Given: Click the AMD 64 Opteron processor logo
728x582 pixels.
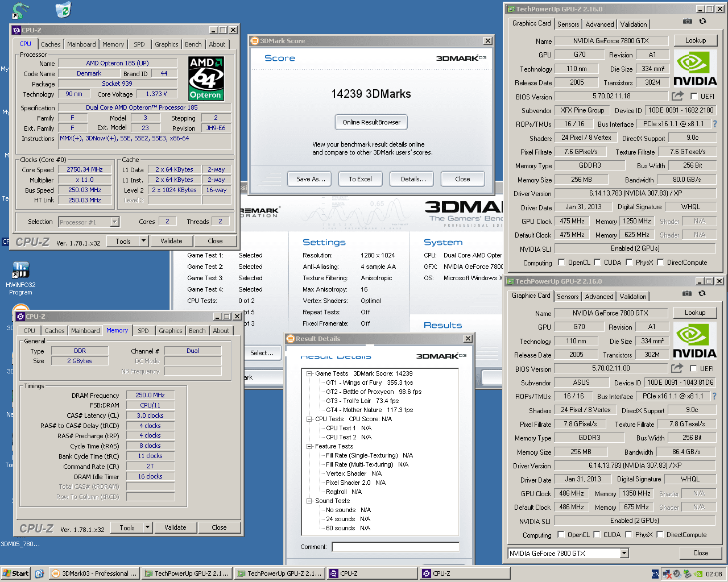Looking at the screenshot, I should 206,78.
